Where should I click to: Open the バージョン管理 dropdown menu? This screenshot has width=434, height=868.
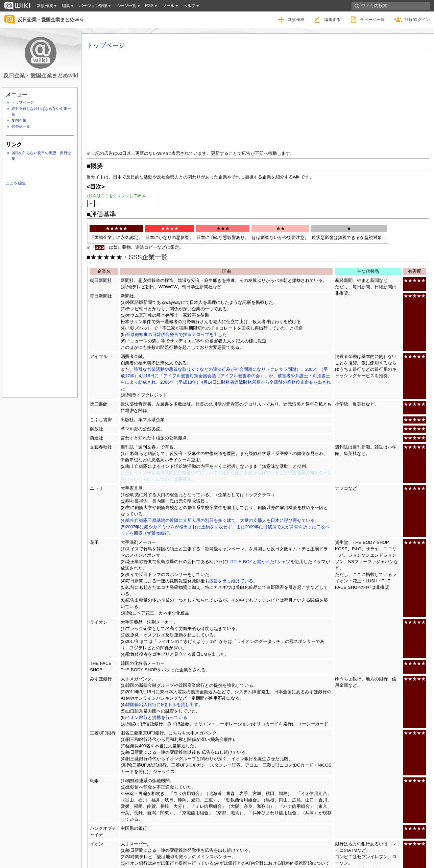[x=95, y=6]
